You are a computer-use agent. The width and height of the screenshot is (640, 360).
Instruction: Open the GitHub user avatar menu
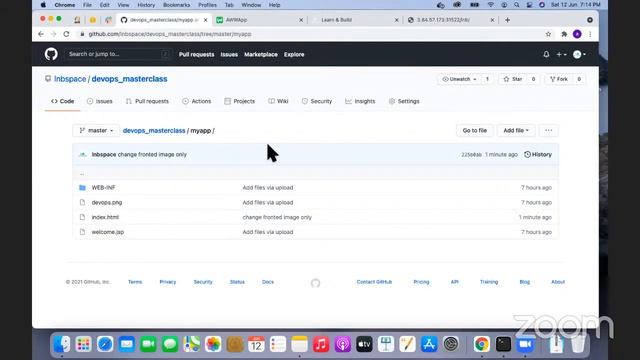pyautogui.click(x=580, y=54)
